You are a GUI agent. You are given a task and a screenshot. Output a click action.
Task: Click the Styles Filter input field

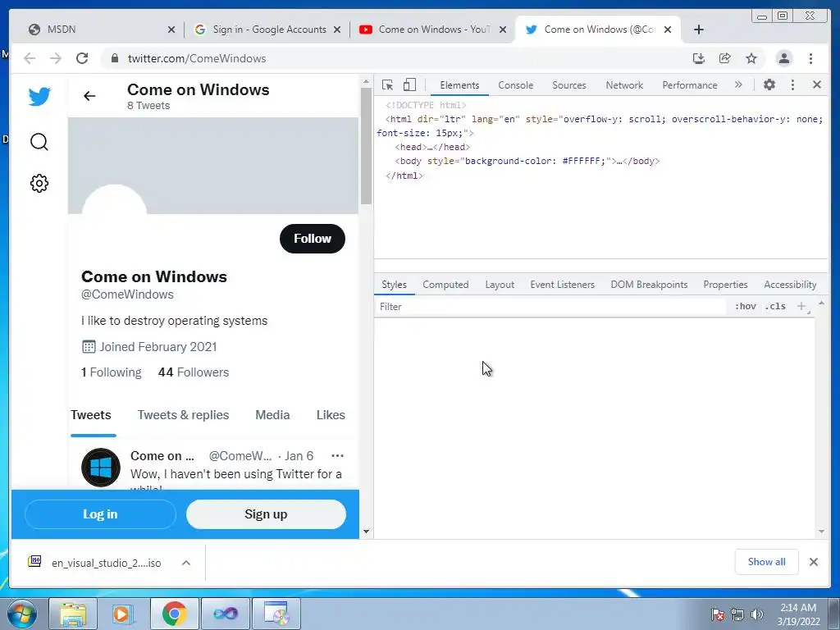(550, 307)
